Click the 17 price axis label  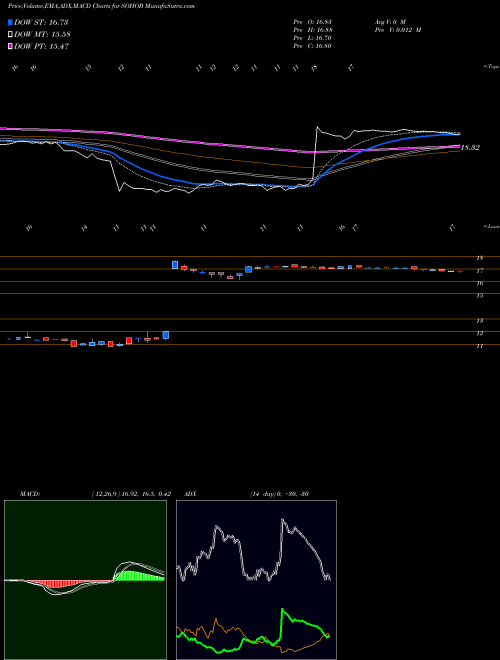pyautogui.click(x=479, y=271)
